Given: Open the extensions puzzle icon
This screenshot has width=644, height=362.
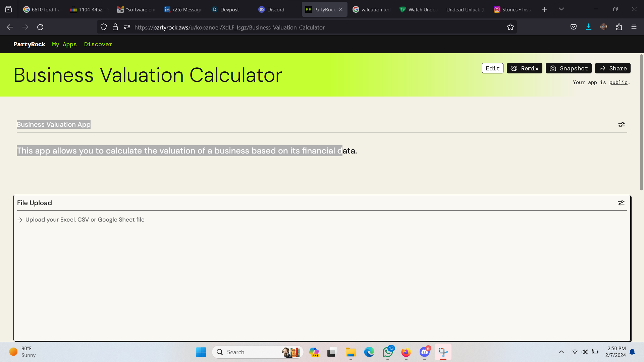Looking at the screenshot, I should click(x=619, y=27).
